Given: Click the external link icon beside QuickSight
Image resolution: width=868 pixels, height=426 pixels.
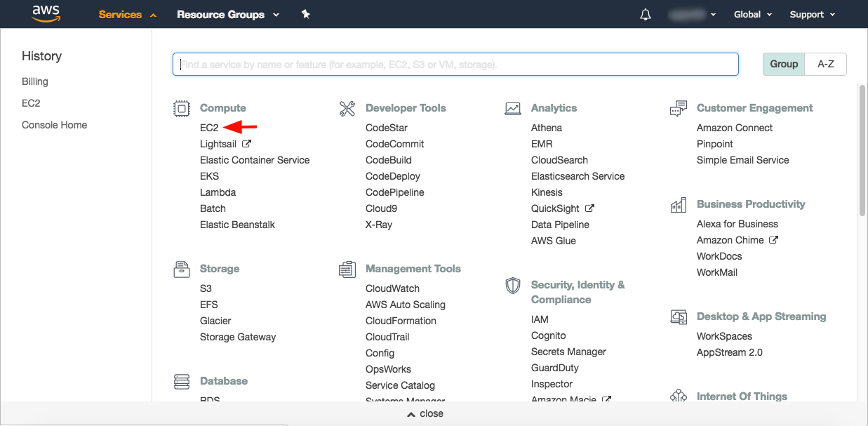Looking at the screenshot, I should 589,208.
